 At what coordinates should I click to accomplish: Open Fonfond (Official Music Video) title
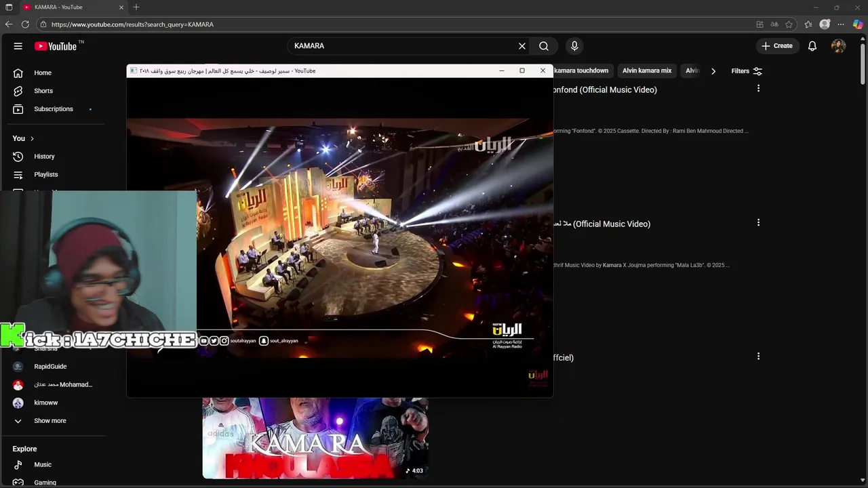(x=606, y=89)
